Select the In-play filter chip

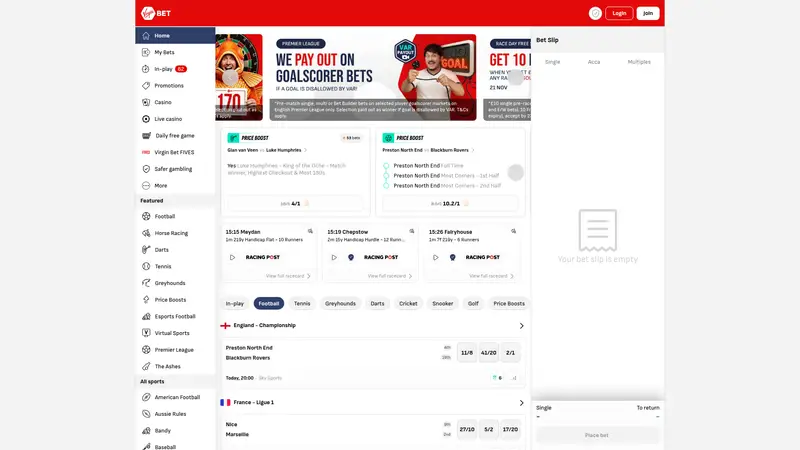(235, 304)
